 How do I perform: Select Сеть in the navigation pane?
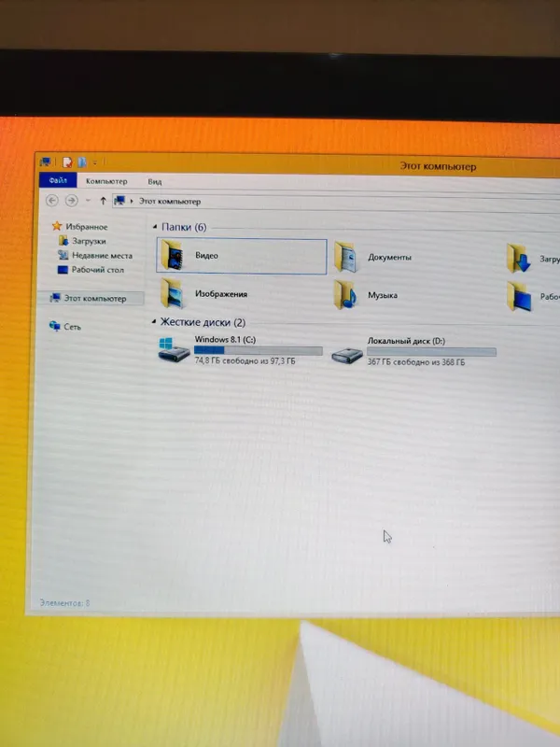(72, 327)
